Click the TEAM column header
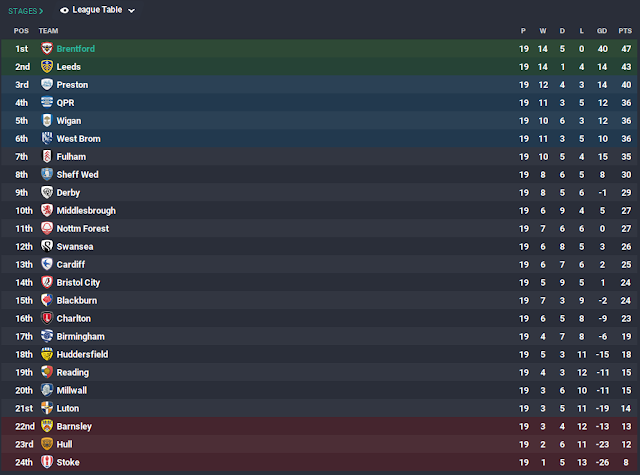 [x=48, y=31]
